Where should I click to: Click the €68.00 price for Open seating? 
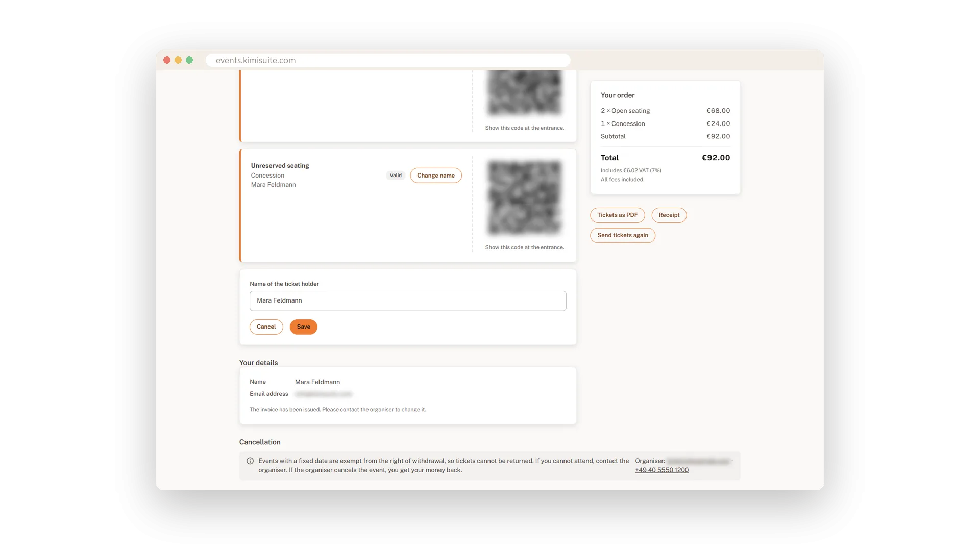pyautogui.click(x=718, y=111)
